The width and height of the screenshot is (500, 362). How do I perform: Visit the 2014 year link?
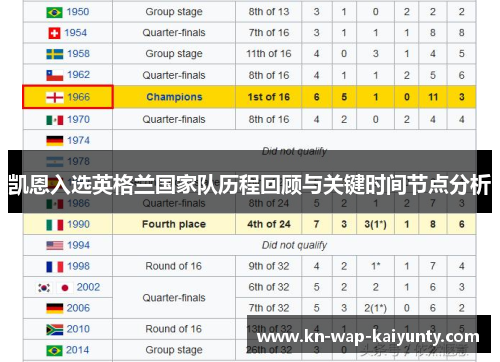77,350
